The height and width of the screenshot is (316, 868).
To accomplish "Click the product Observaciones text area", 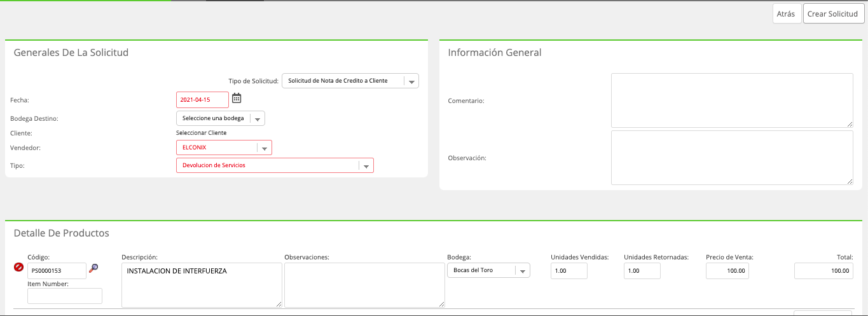I will point(364,285).
